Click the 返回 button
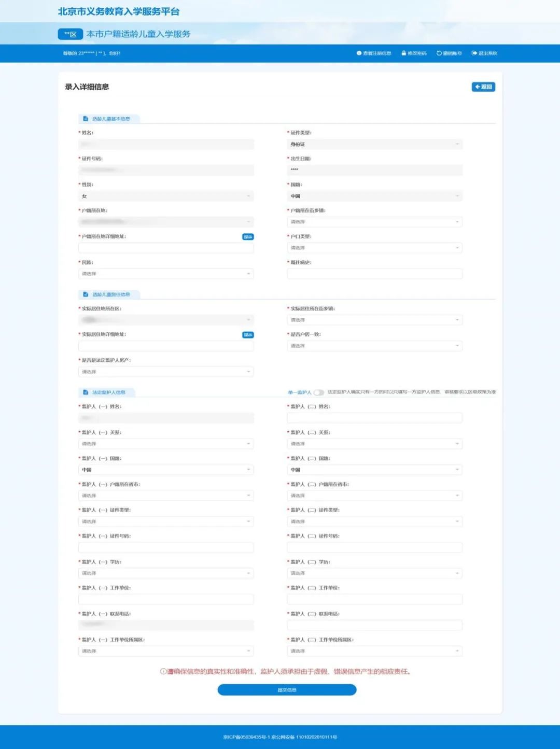Image resolution: width=560 pixels, height=749 pixels. point(483,87)
